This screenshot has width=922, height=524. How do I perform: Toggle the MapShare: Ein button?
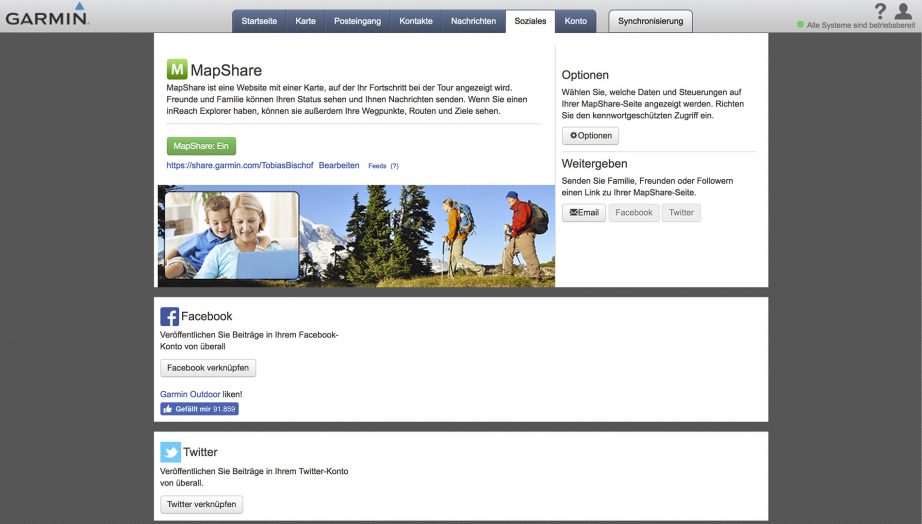coord(201,146)
